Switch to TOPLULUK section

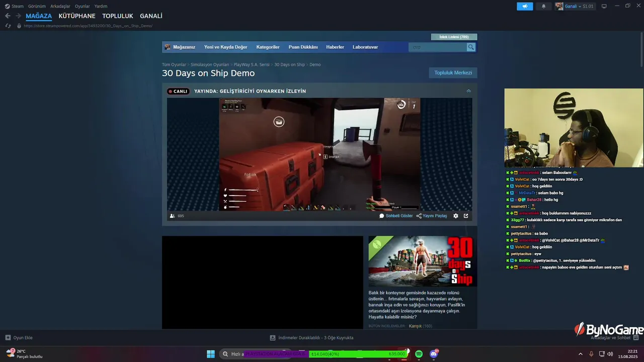(x=118, y=16)
